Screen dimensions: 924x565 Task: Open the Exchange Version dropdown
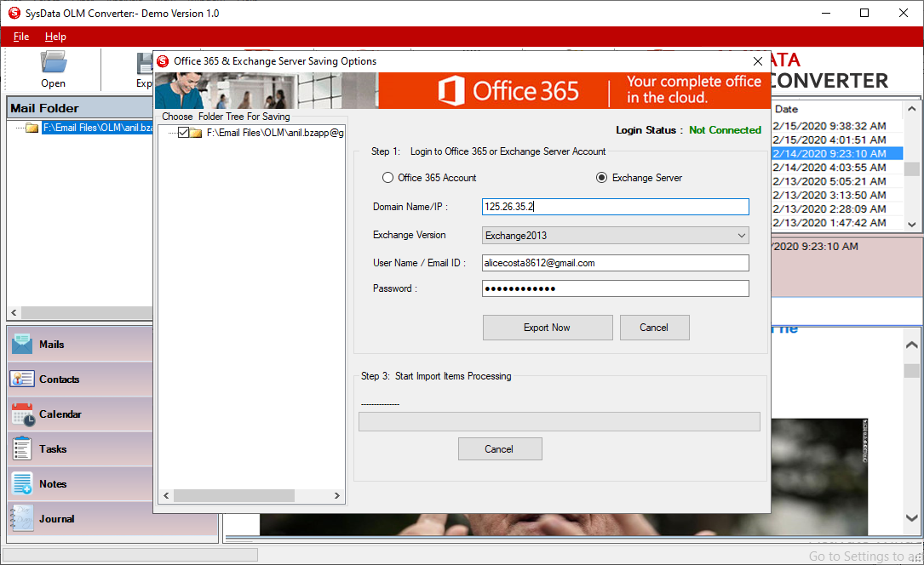615,236
